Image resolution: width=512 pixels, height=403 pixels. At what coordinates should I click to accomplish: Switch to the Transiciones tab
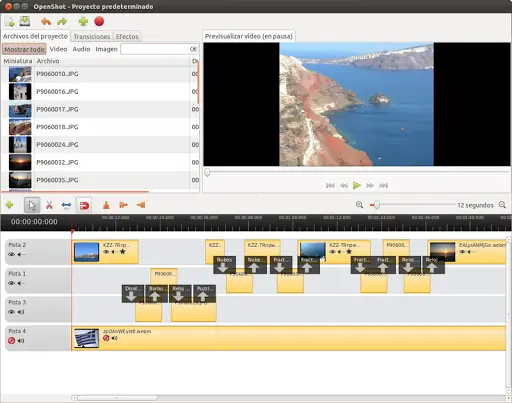point(92,36)
